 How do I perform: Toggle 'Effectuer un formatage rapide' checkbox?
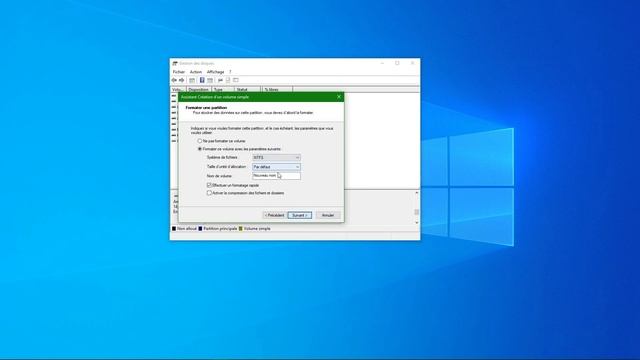click(209, 185)
